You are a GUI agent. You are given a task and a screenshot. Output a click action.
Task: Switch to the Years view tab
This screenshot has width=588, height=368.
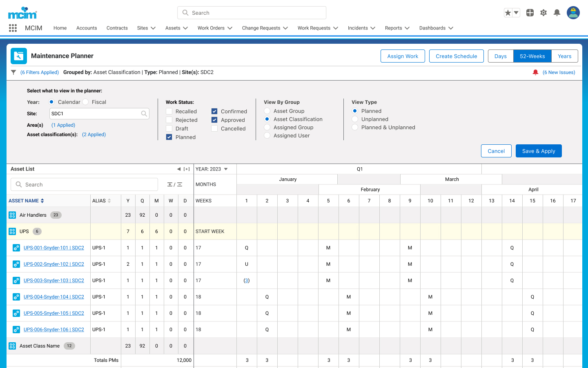[565, 56]
